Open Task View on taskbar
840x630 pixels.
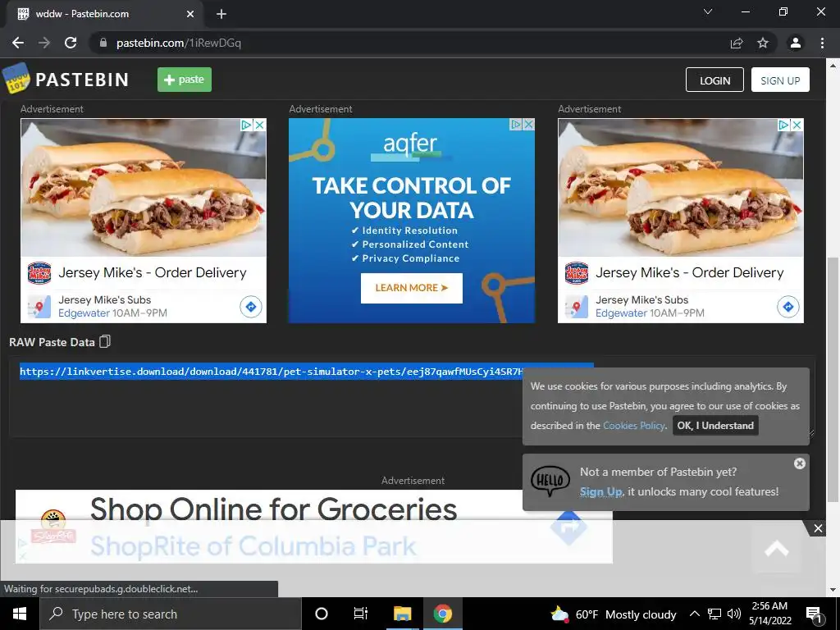pyautogui.click(x=361, y=614)
